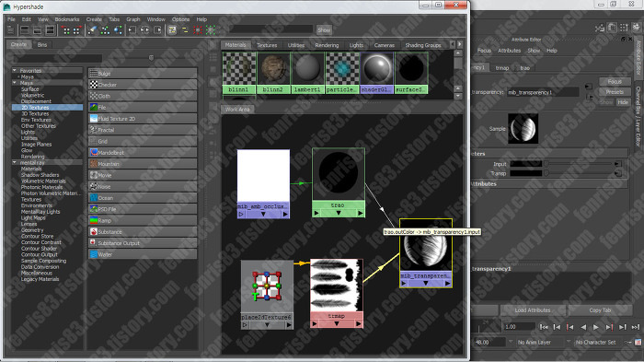Open the Utilities tab
644x362 pixels.
tap(296, 45)
